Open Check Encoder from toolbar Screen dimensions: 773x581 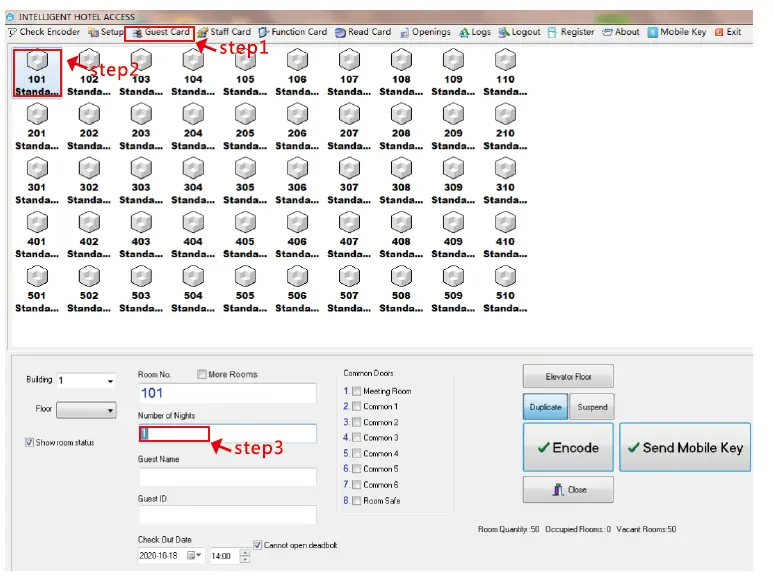[44, 32]
